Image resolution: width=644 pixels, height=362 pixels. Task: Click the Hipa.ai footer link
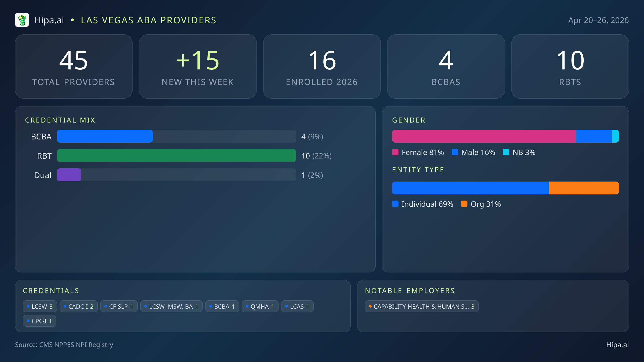617,345
